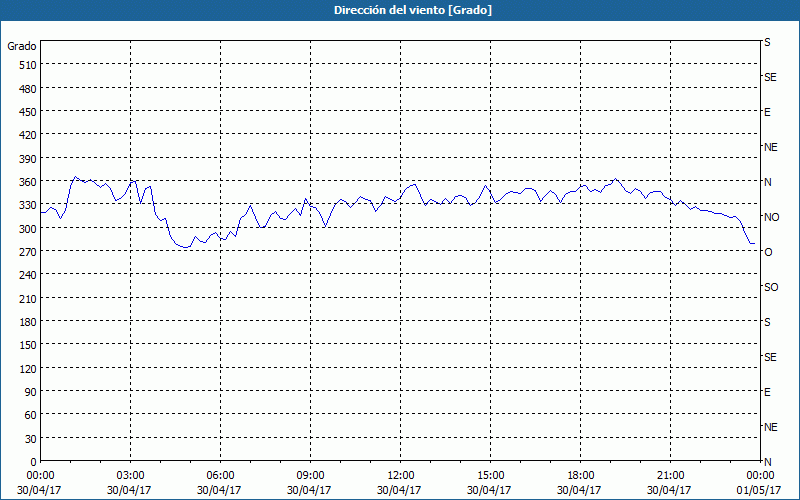Screen dimensions: 800x500
Task: Pick the 240 degree axis label
Action: point(28,276)
